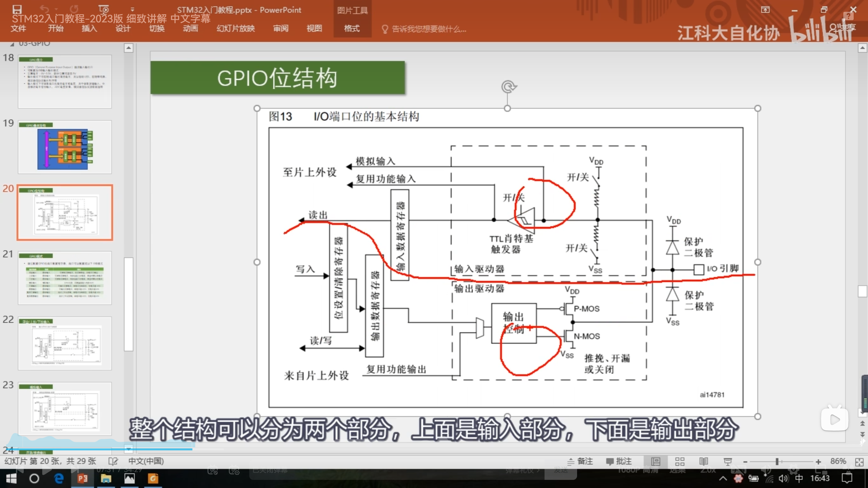Click the 中文(中国) language button
The height and width of the screenshot is (488, 868).
tap(146, 461)
